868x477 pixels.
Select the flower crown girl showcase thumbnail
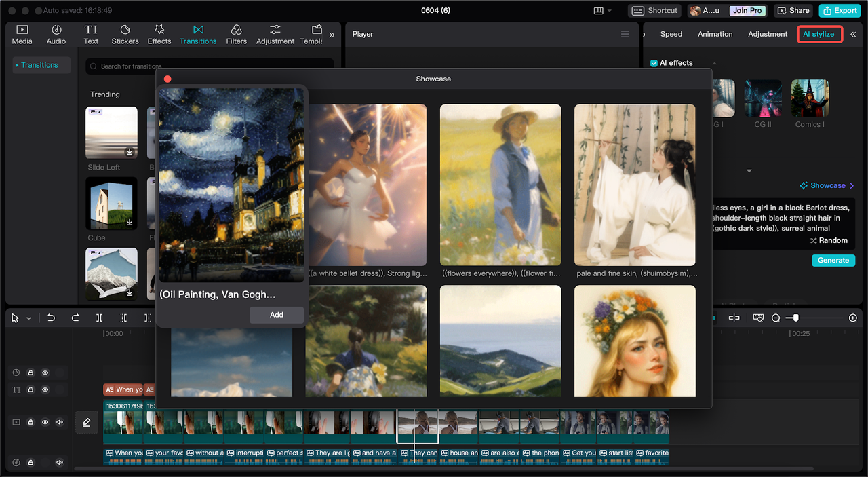tap(635, 341)
